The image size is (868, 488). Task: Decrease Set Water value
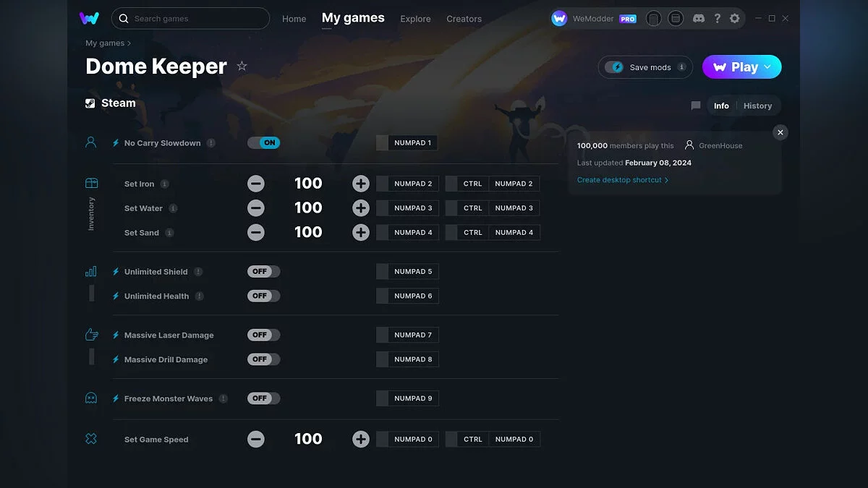pyautogui.click(x=256, y=208)
